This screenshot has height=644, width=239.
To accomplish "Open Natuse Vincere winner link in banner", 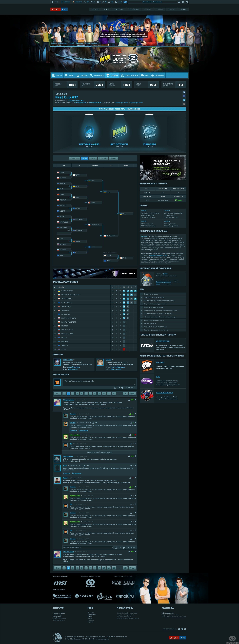I will click(134, 109).
